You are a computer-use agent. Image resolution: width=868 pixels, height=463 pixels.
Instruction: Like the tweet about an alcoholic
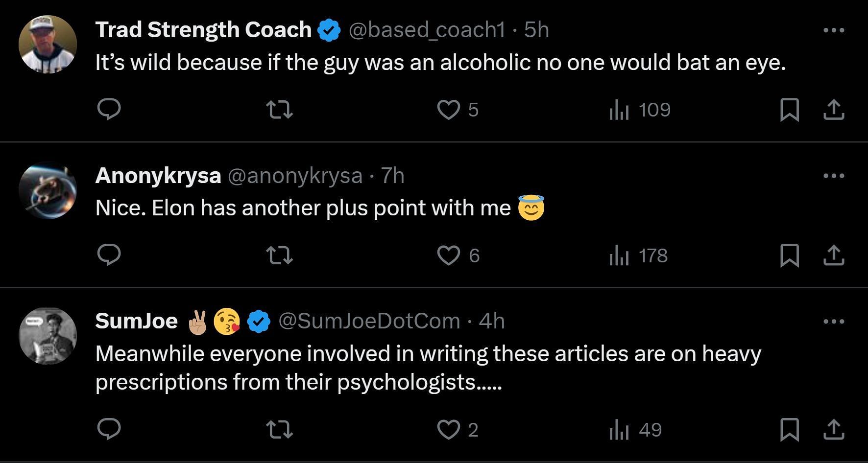449,110
